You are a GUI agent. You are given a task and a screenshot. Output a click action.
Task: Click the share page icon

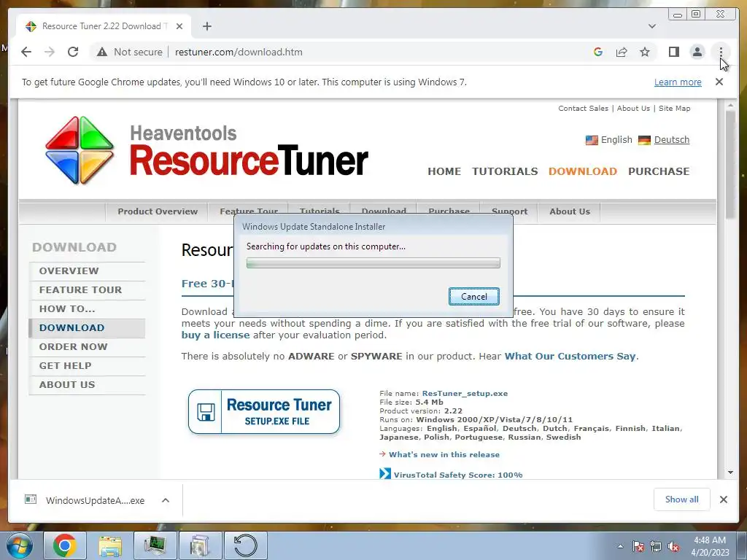622,52
